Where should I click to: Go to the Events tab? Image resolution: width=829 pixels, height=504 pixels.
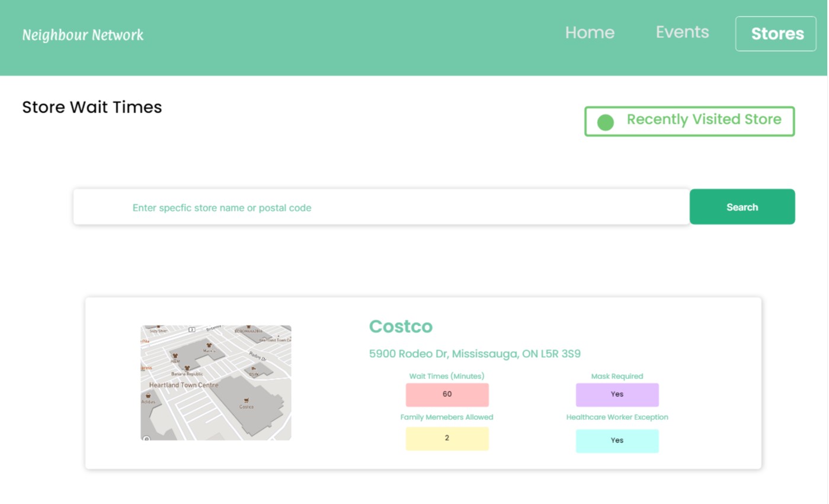coord(682,32)
